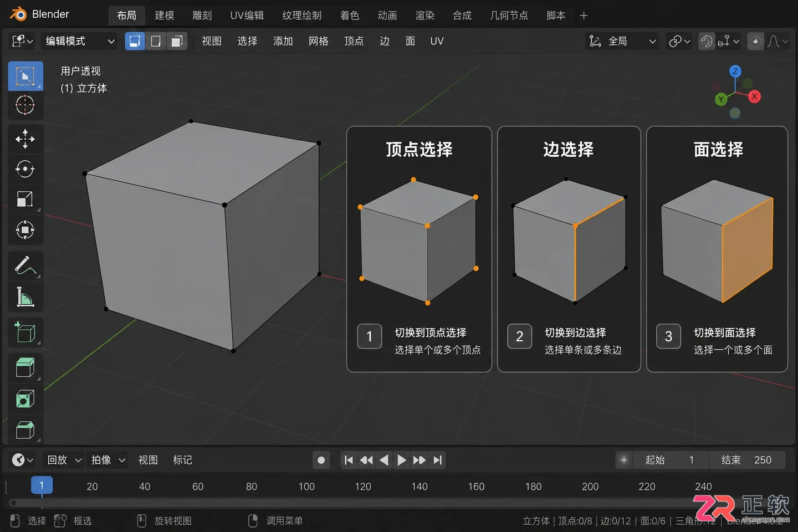Click the 结束 end frame field
Viewport: 798px width, 532px height.
(x=747, y=460)
